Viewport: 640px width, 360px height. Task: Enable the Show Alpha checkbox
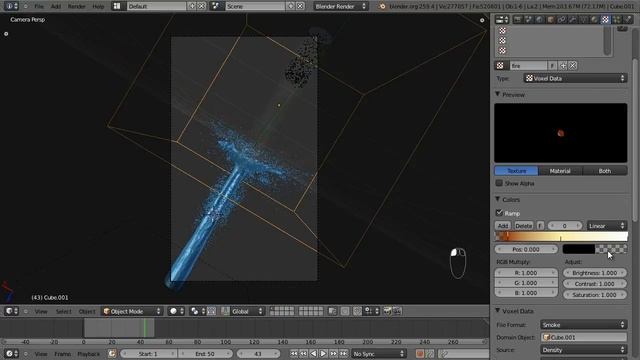pyautogui.click(x=499, y=183)
